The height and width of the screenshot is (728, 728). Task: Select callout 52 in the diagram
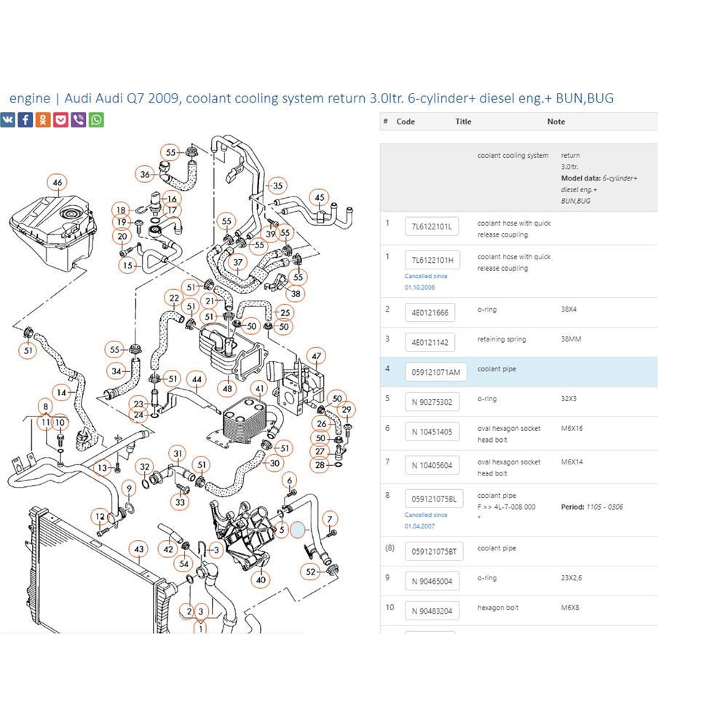[x=310, y=572]
